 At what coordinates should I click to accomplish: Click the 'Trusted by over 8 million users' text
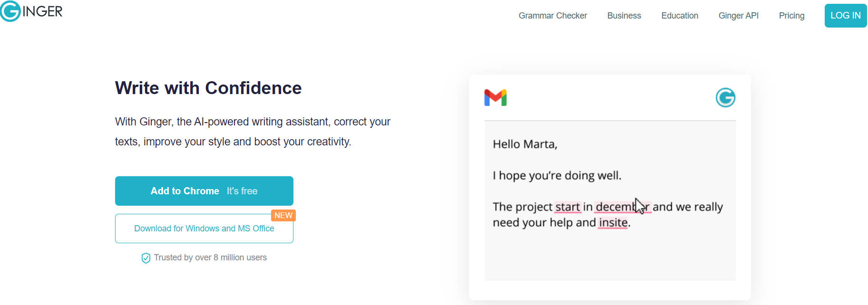210,257
